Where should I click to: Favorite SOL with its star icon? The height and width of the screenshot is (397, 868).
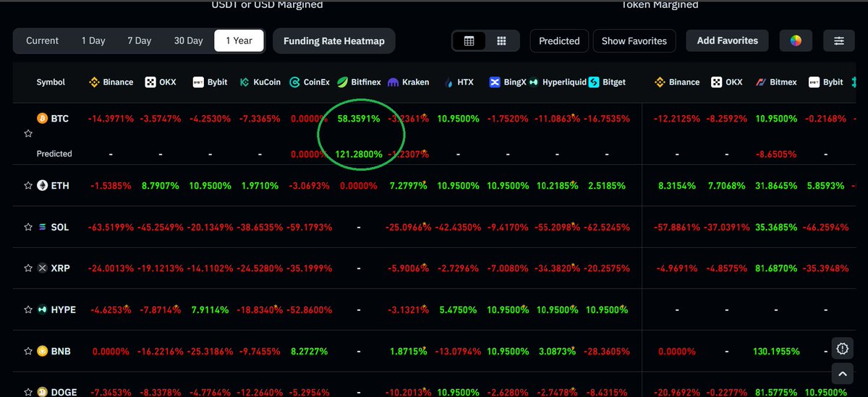click(x=28, y=227)
